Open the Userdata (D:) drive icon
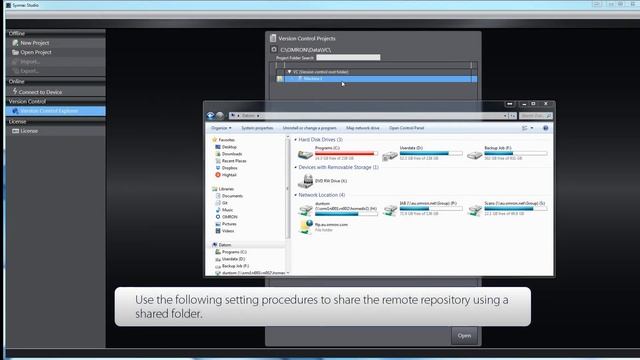640x360 pixels. coord(390,155)
